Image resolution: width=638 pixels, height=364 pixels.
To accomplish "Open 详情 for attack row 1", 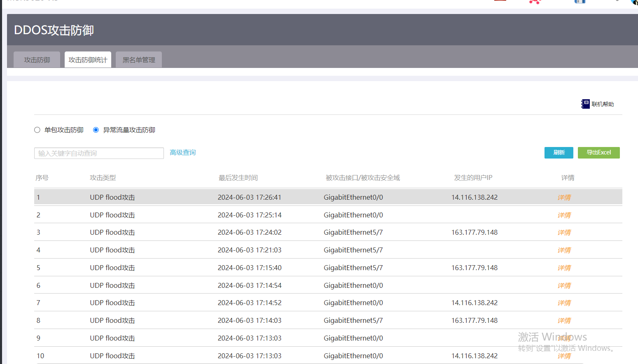I will 564,198.
